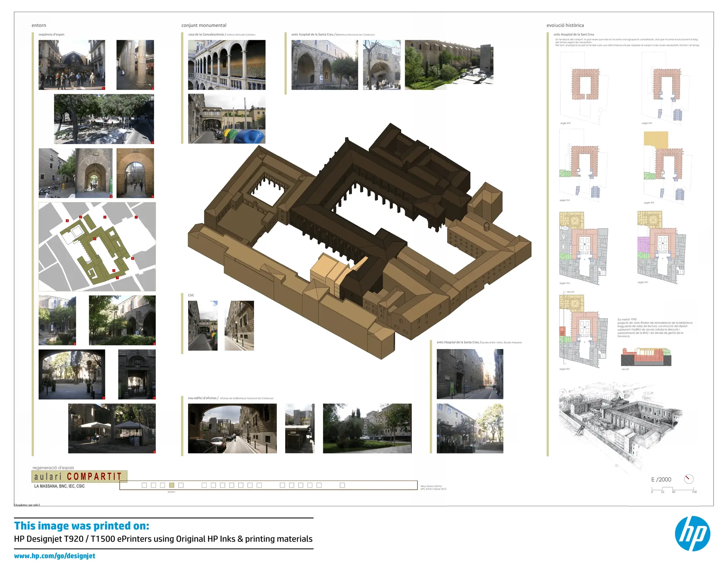Expand the evolució històrica section

pyautogui.click(x=566, y=25)
